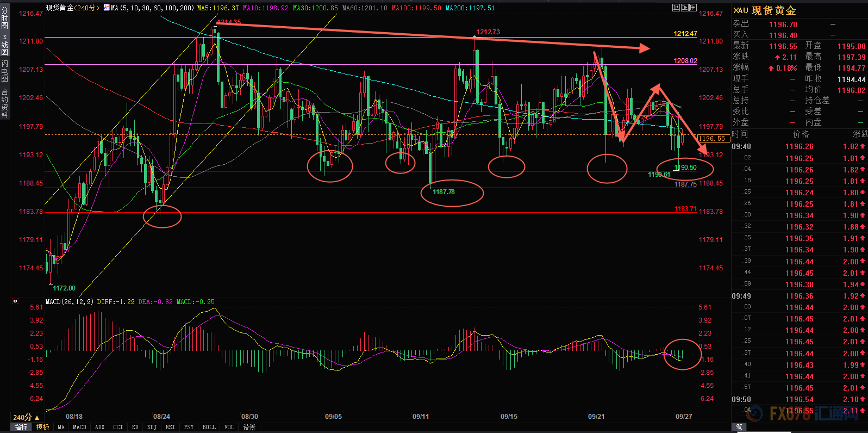Click the MA60:1201.10 value

point(365,8)
